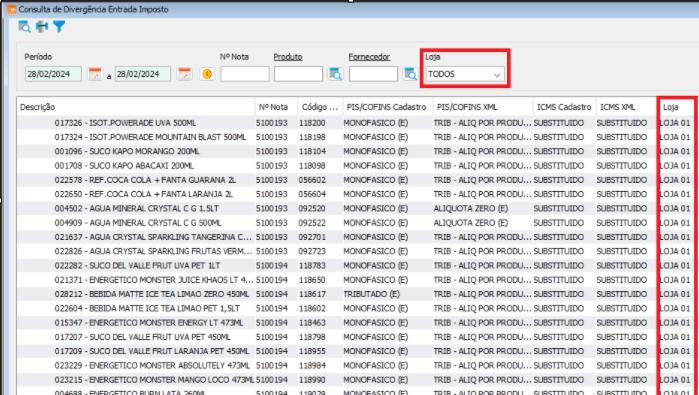Select row 022282 - SUCO DEL VALLE FRUT UVA PET 1LT
The height and width of the screenshot is (395, 699).
[x=356, y=266]
